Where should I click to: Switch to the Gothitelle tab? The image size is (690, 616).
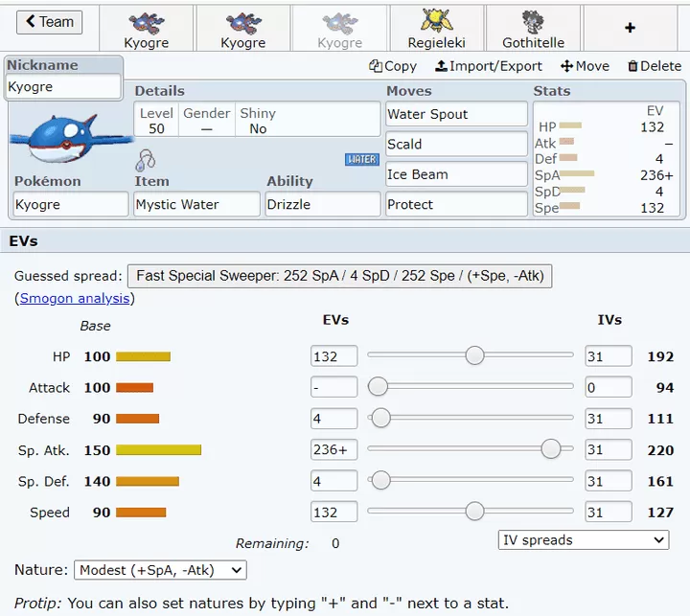tap(534, 29)
